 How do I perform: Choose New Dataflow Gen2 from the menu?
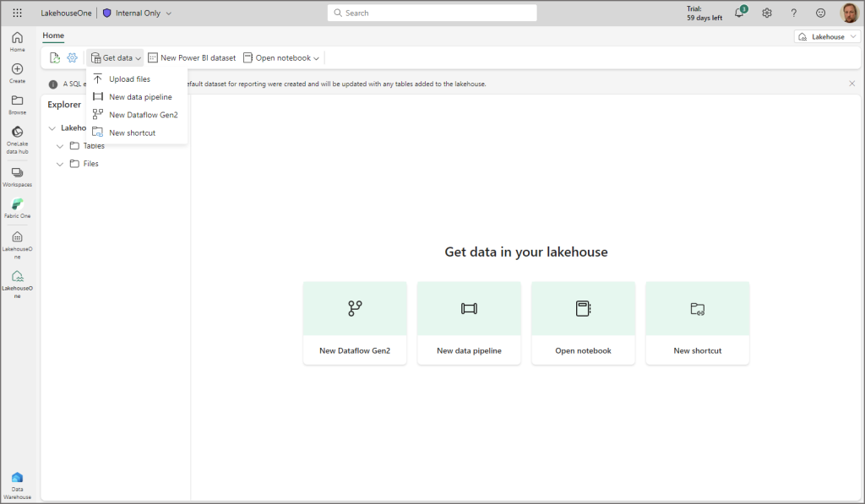pos(137,115)
